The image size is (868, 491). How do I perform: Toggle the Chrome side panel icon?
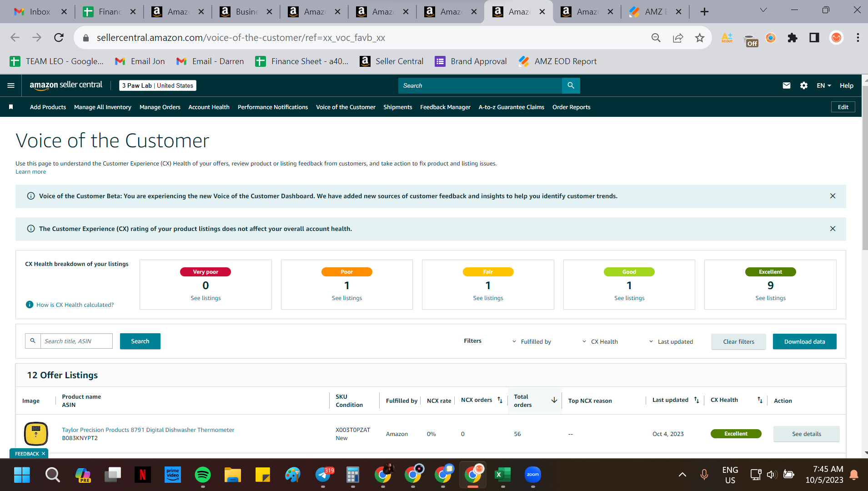coord(814,38)
